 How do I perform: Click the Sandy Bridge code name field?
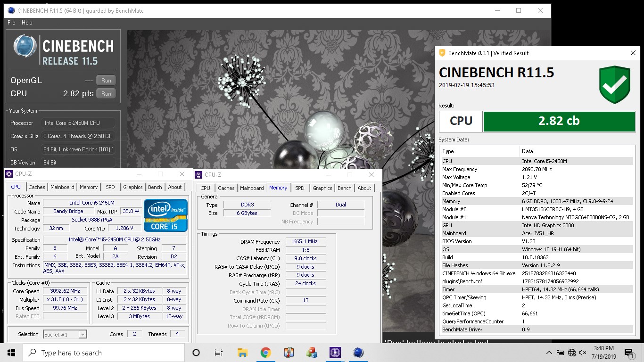68,211
